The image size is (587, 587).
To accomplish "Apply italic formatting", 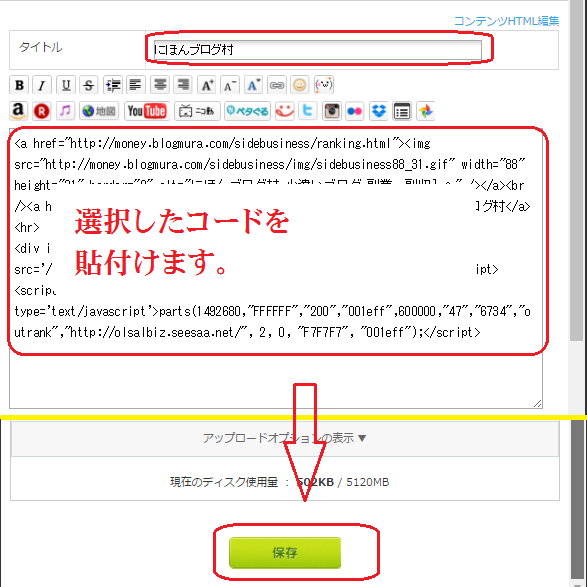I will [42, 85].
